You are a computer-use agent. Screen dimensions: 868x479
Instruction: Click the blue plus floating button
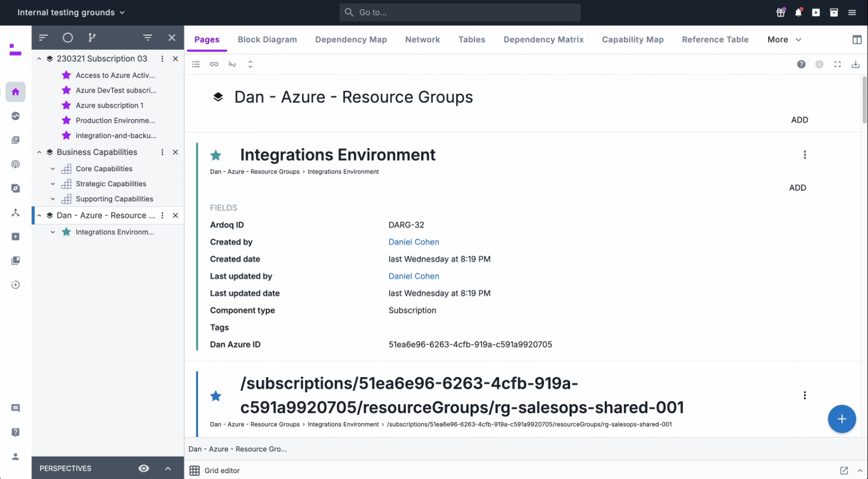(x=841, y=419)
